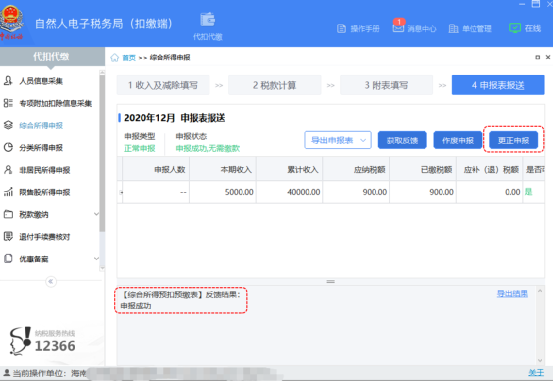This screenshot has height=381, width=553.
Task: Click the 12366 hotline headset icon
Action: click(20, 340)
